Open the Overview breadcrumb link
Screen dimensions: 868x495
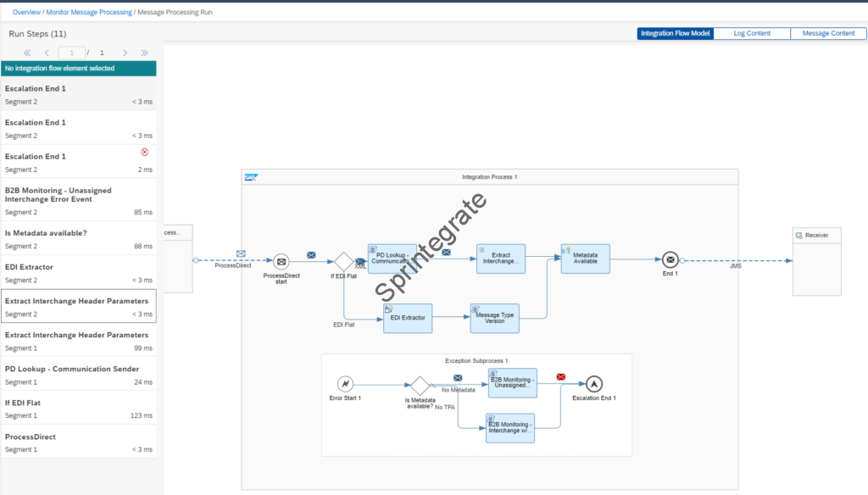tap(26, 12)
